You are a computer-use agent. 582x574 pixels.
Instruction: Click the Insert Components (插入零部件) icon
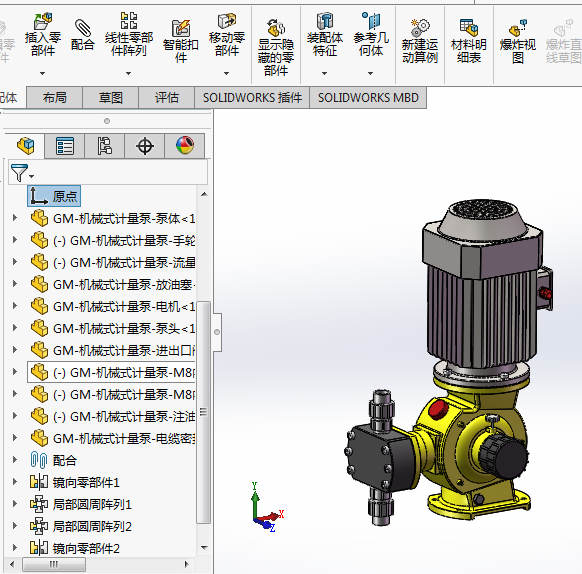[x=43, y=21]
